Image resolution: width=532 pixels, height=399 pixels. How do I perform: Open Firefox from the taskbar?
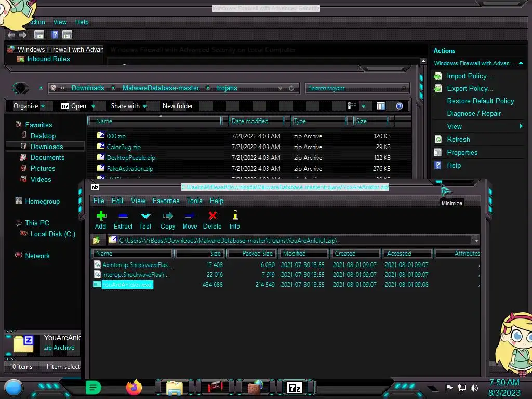[x=134, y=388]
